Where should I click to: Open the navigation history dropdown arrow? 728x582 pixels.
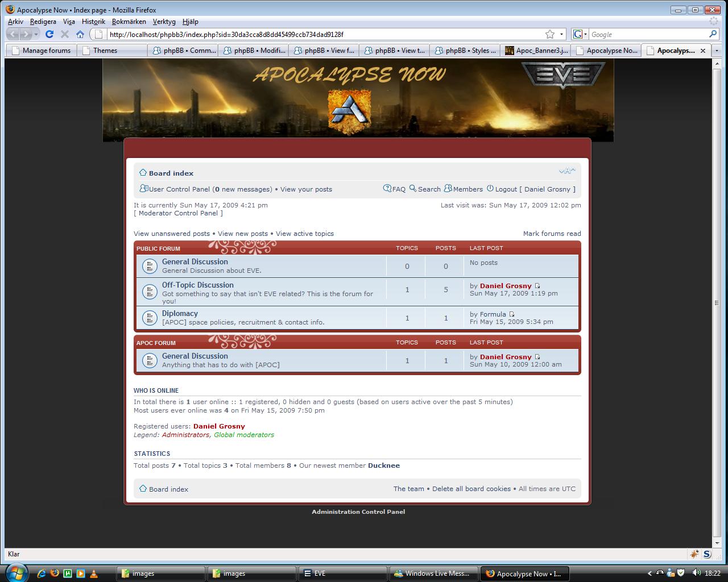coord(36,34)
